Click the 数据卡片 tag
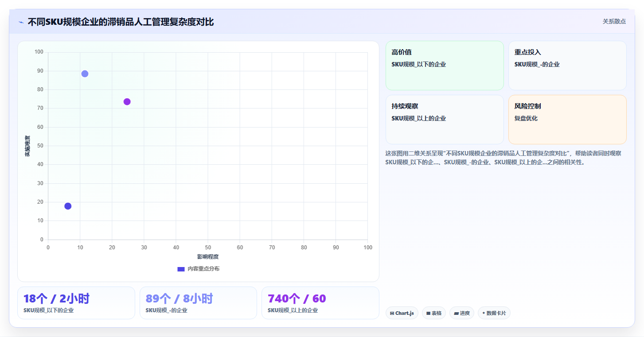Viewport: 644px width, 337px height. coord(494,313)
